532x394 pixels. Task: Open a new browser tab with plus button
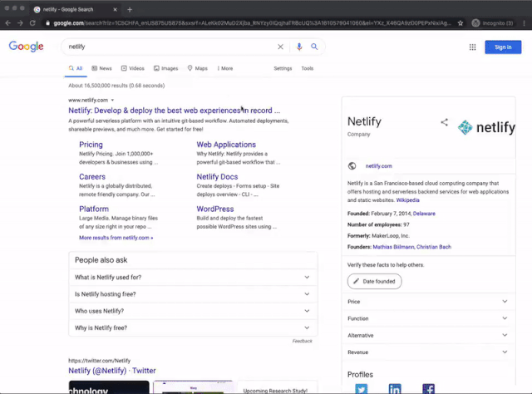coord(130,8)
